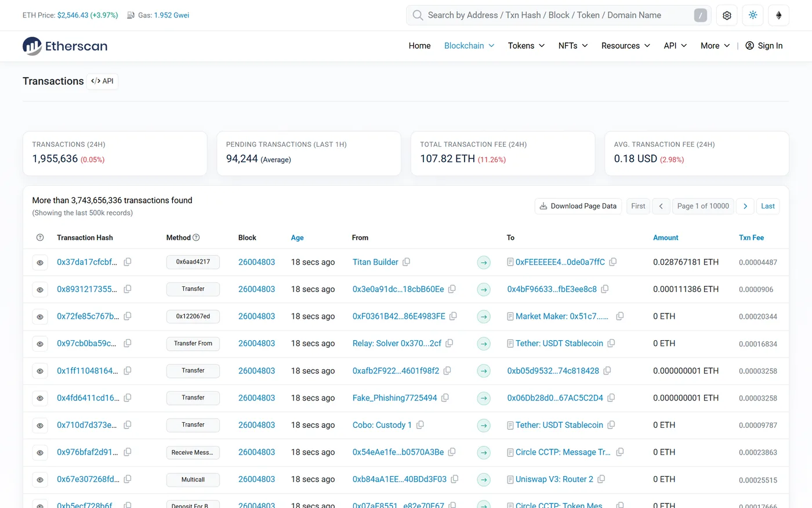Go to the Home page

tap(419, 46)
